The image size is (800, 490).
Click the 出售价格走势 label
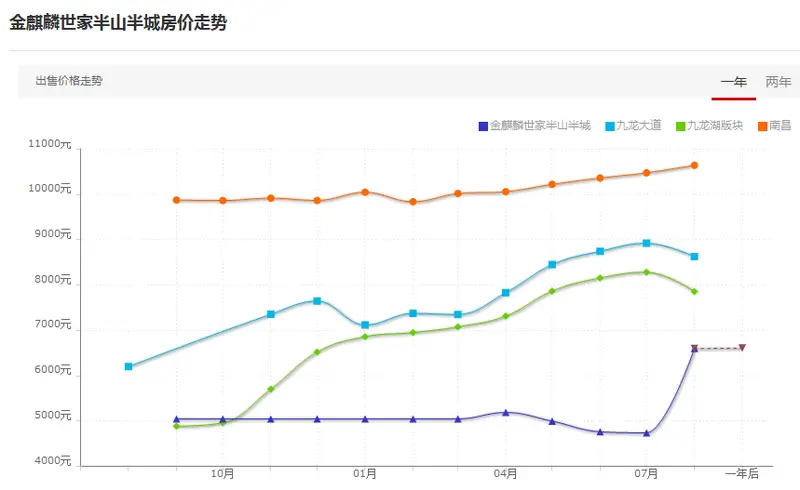pos(69,81)
